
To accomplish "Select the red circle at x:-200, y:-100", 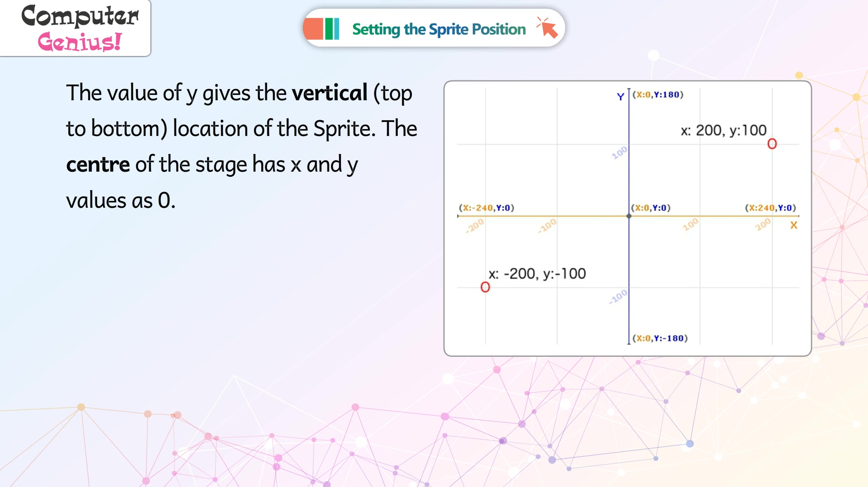I will tap(485, 287).
